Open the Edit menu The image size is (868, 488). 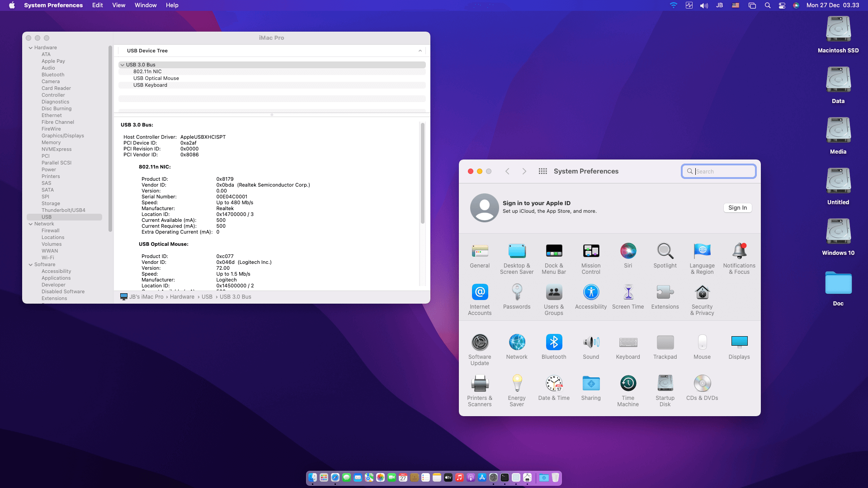(97, 5)
